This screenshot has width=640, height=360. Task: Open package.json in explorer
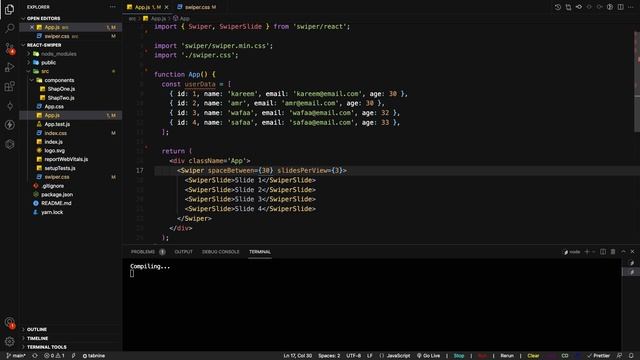[57, 195]
